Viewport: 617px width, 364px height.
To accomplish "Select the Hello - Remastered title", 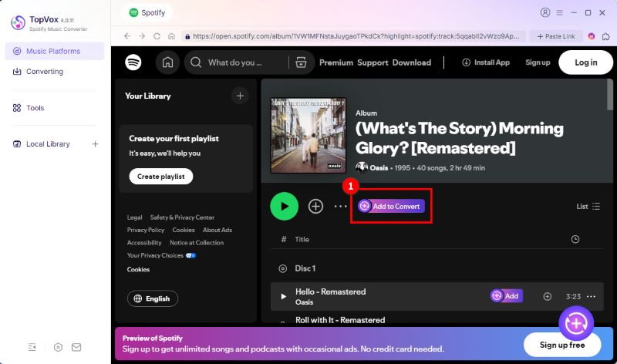I will (x=331, y=292).
